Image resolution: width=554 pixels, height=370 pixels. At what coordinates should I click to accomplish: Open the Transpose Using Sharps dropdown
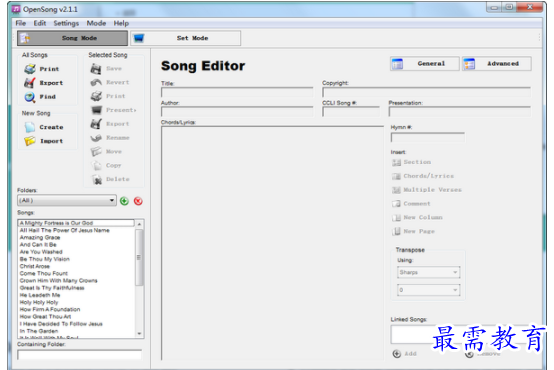click(429, 272)
